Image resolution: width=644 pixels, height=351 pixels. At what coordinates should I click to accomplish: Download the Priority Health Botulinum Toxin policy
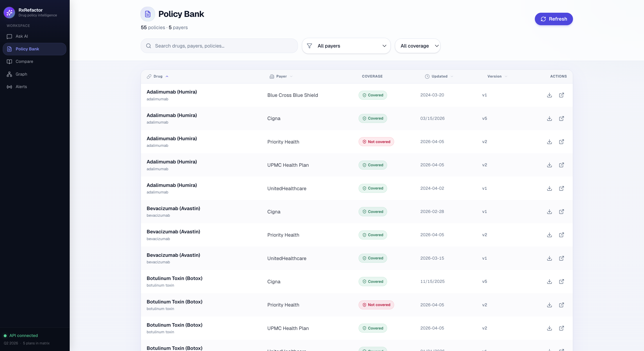549,305
